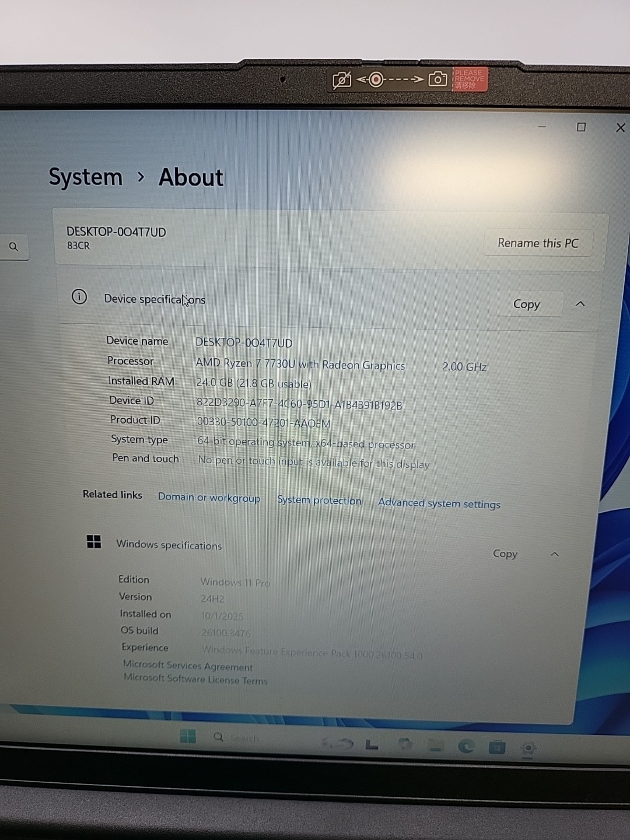Select the Pen and touch value text

tap(313, 462)
